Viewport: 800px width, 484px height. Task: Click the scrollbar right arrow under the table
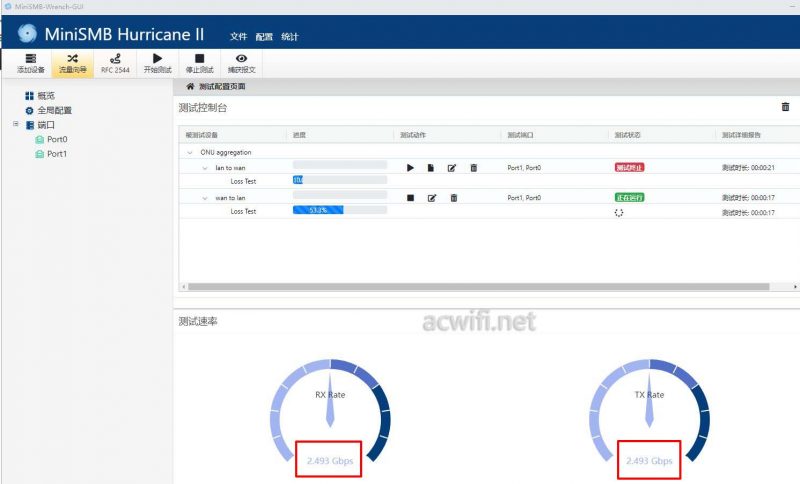click(795, 287)
